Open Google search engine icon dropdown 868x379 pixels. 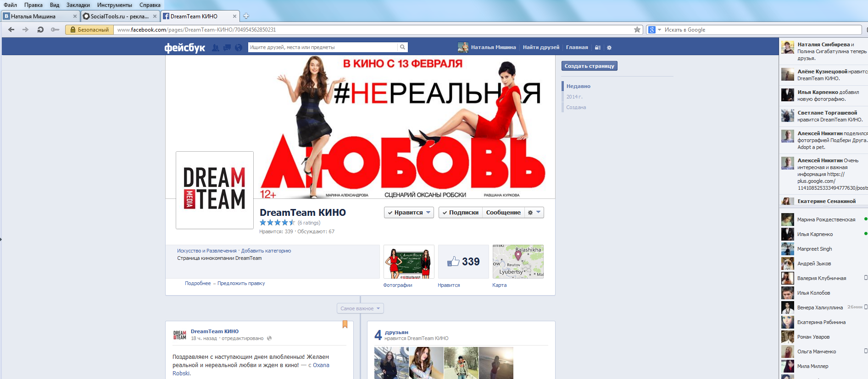tap(654, 30)
